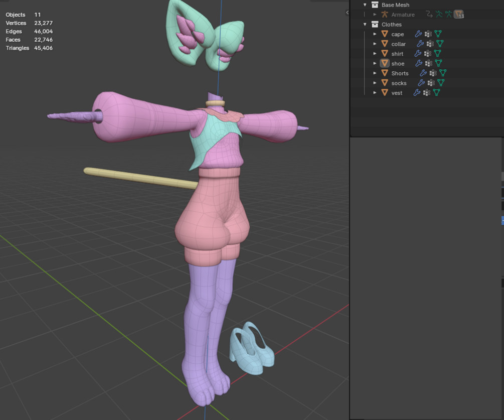Screen dimensions: 504x420
Task: Click vertex groups icon on cape row
Action: pyautogui.click(x=428, y=34)
